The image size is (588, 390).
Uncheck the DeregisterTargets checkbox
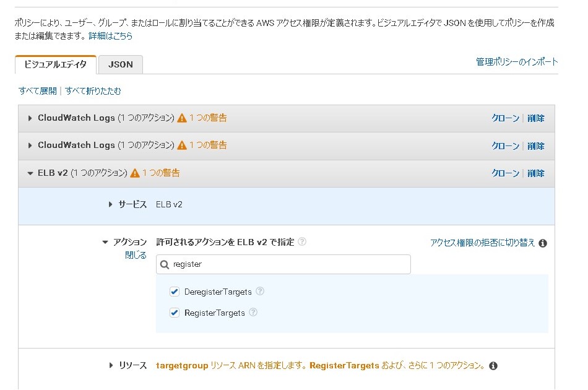coord(175,292)
